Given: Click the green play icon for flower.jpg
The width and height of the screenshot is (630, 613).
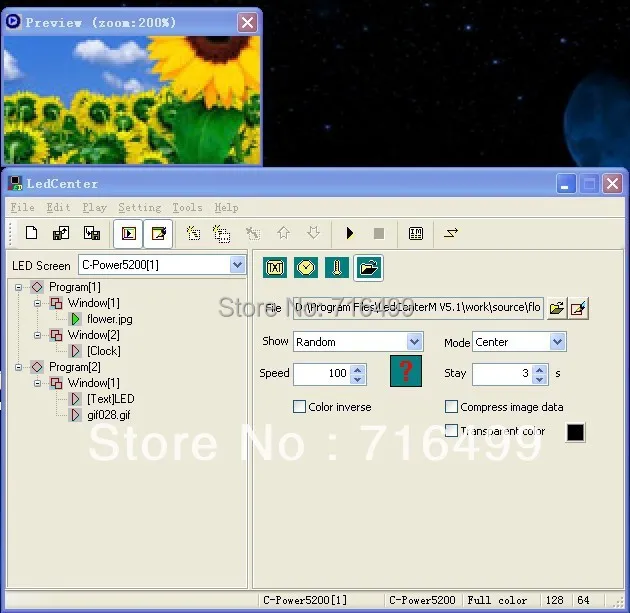Looking at the screenshot, I should pyautogui.click(x=75, y=319).
